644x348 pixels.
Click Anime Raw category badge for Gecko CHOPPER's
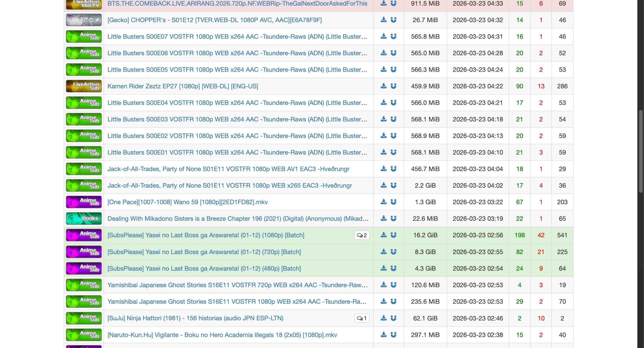coord(84,20)
